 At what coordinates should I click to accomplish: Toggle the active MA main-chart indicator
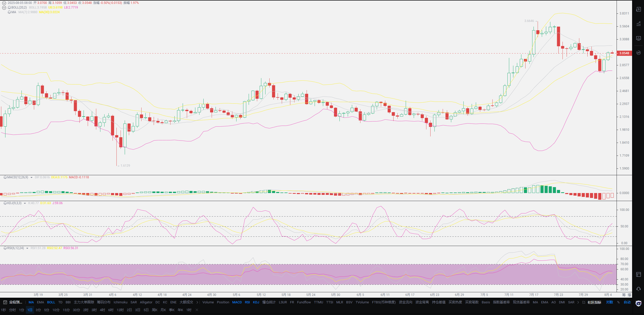click(x=31, y=302)
